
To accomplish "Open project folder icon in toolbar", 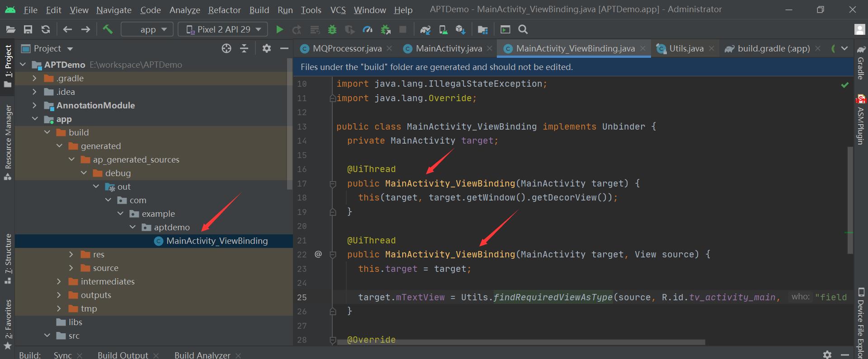I will 11,30.
